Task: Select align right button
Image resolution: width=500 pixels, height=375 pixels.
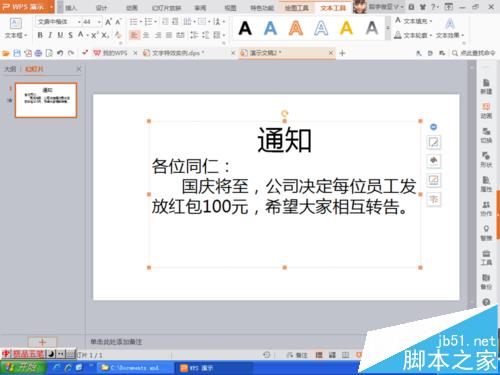Action: pos(158,35)
